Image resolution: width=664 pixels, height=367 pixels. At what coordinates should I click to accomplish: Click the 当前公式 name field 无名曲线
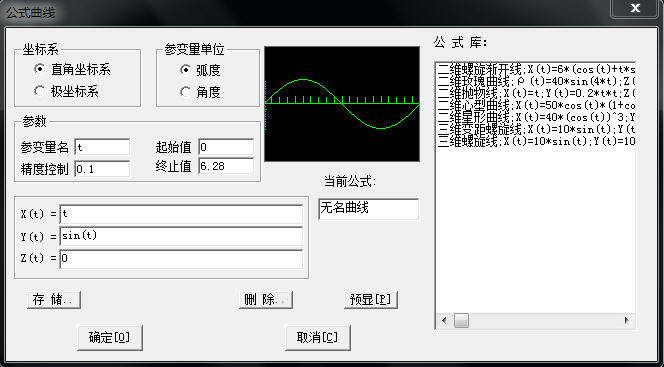tap(368, 209)
